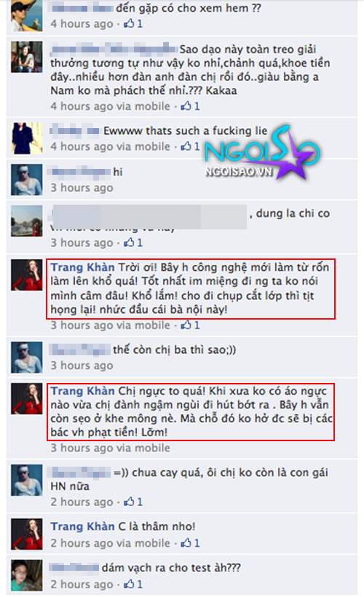
Task: Click blurred commenter name before 'thế còn chị ba'
Action: [80, 349]
